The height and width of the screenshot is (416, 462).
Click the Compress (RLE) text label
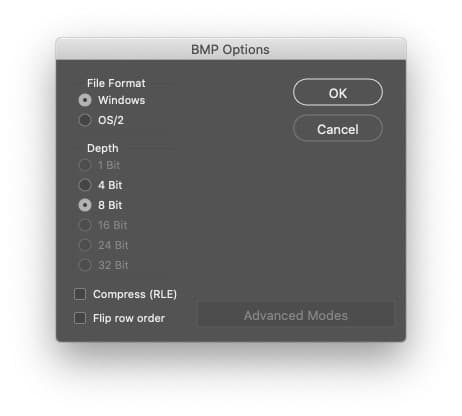[x=135, y=294]
